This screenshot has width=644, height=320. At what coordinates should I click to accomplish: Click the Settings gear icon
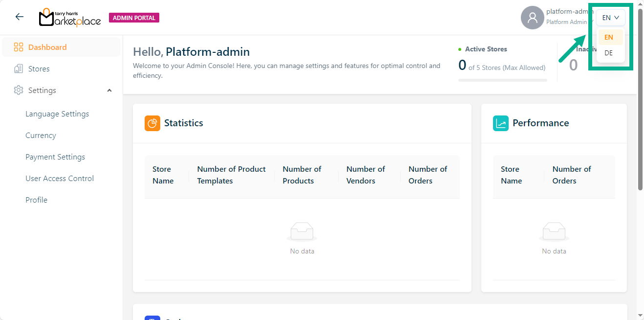[19, 91]
